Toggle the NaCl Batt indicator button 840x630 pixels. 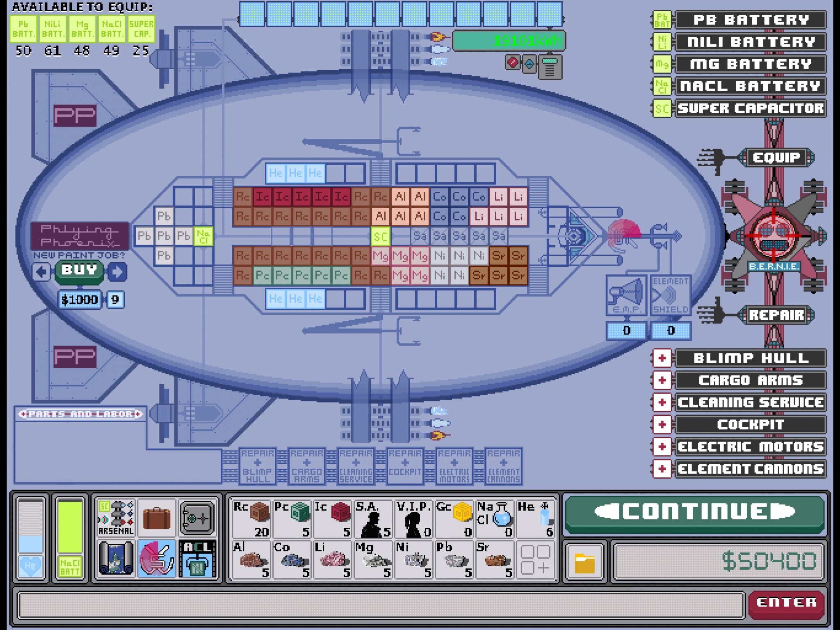70,566
